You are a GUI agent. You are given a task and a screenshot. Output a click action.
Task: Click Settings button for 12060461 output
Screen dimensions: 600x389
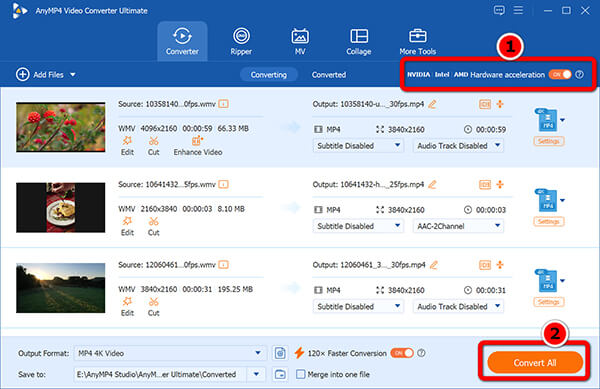(548, 302)
